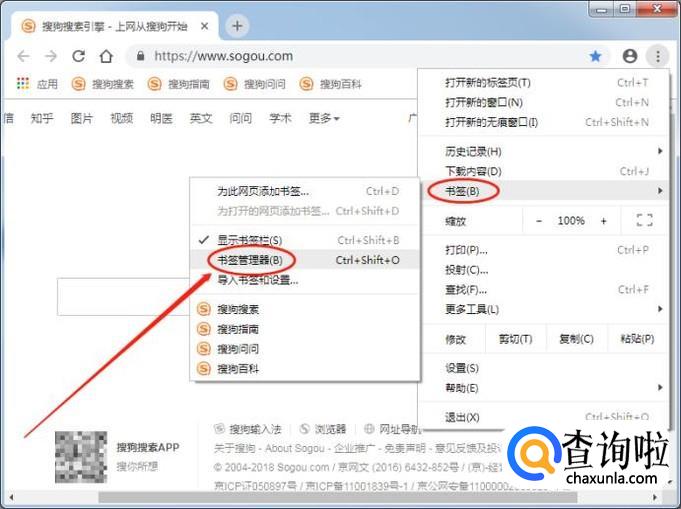Go to home page icon
Screen dimensions: 681x509
106,56
